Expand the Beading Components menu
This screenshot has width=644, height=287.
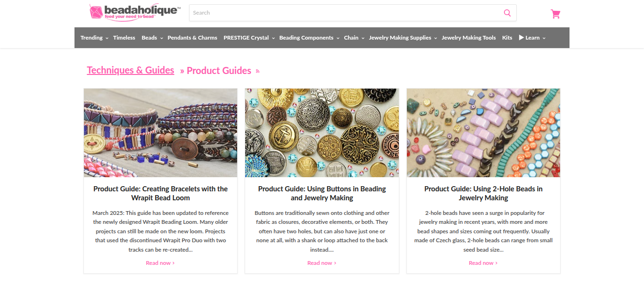(x=309, y=38)
